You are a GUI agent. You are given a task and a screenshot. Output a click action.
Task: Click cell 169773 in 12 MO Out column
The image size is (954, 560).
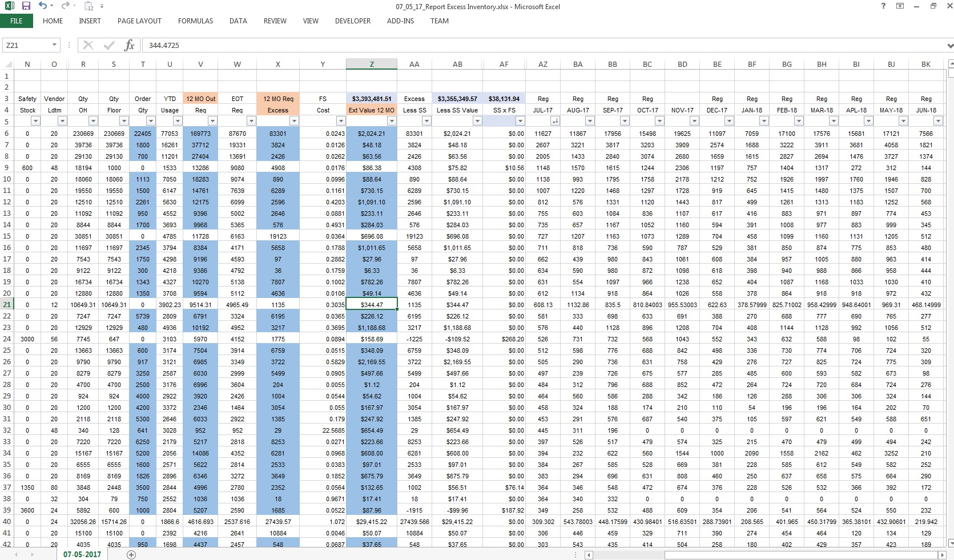pyautogui.click(x=200, y=133)
